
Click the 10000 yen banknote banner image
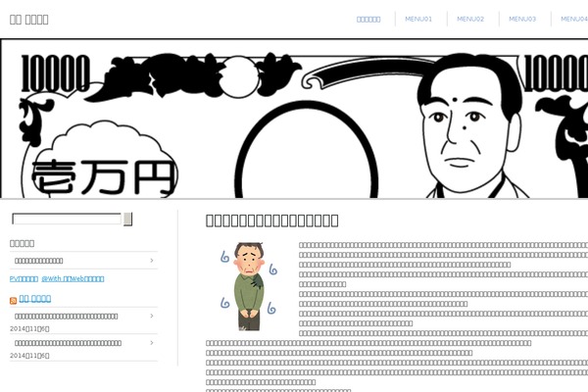point(294,119)
